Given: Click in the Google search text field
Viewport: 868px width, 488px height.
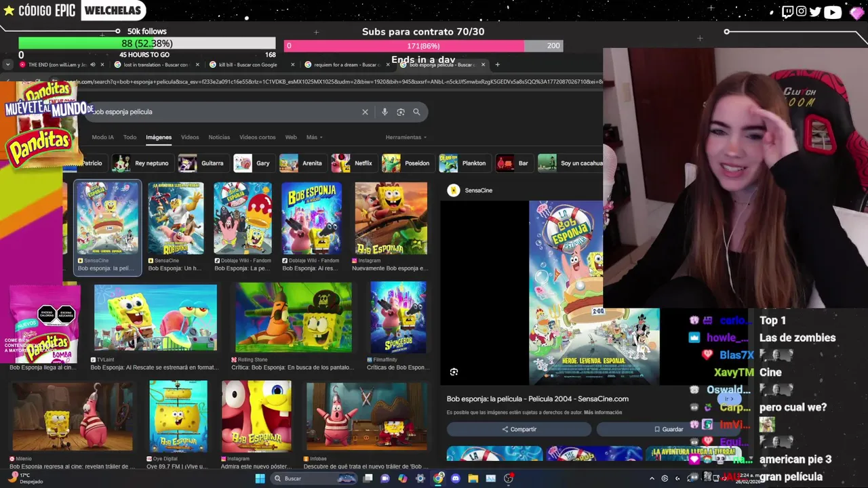Looking at the screenshot, I should [x=224, y=112].
